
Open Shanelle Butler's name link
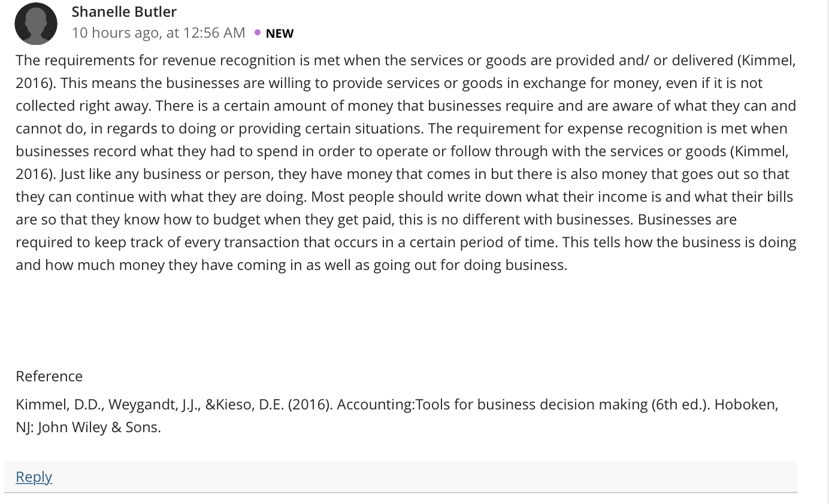(x=124, y=11)
